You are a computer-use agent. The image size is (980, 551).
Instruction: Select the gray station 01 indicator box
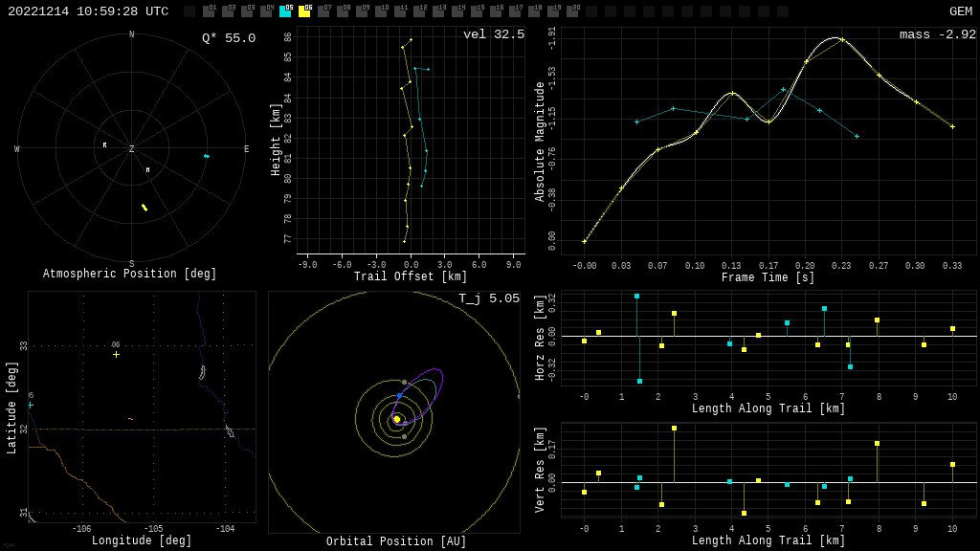[209, 11]
